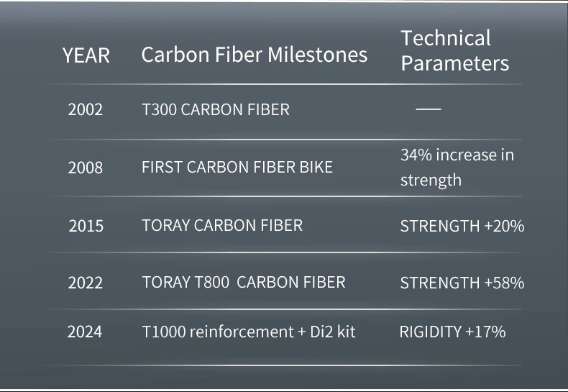Click the RIGIDITY +17% parameter
The image size is (568, 392).
pos(452,332)
